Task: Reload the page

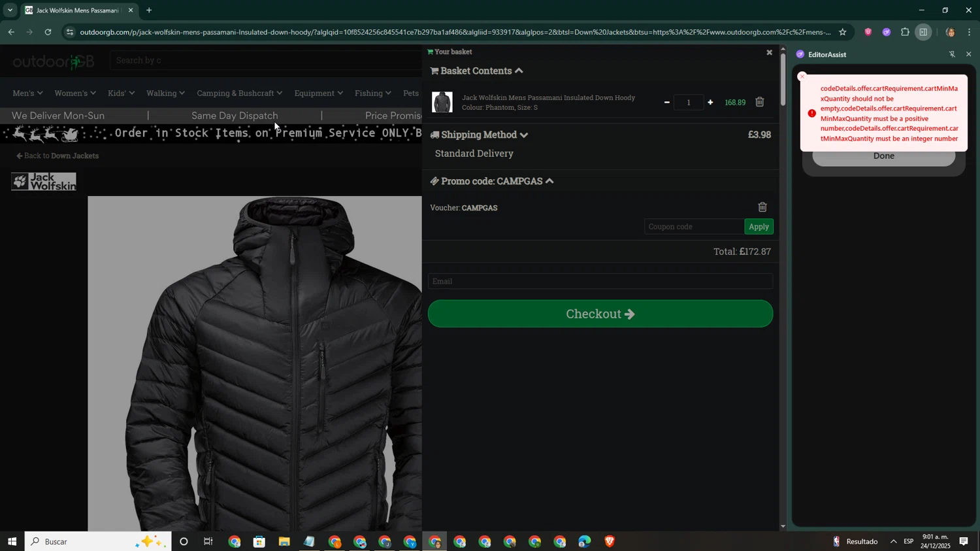Action: (x=48, y=32)
